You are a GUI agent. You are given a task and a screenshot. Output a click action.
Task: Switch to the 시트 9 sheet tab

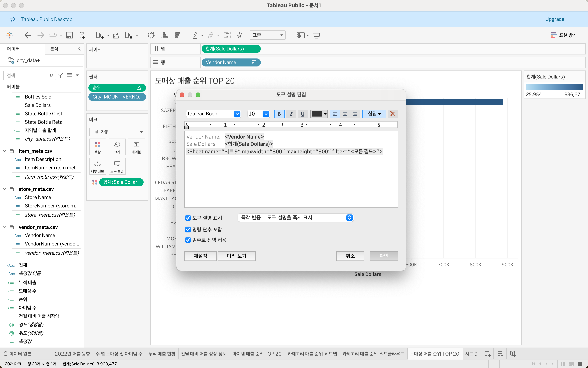pos(471,354)
